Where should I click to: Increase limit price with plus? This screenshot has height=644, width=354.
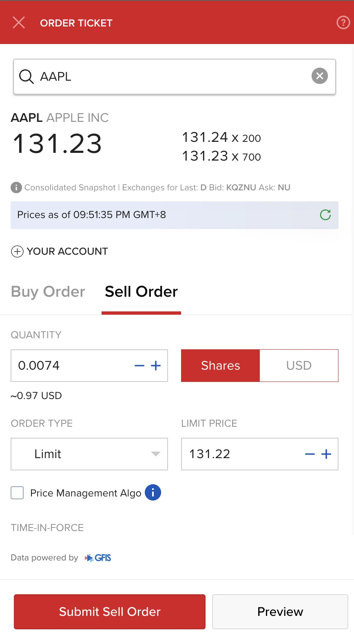tap(326, 454)
